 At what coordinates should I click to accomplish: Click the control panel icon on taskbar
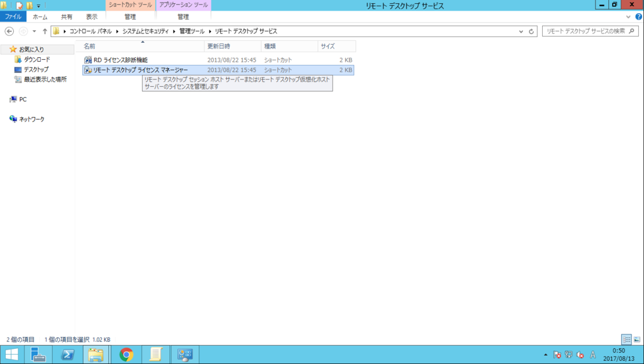click(x=185, y=355)
